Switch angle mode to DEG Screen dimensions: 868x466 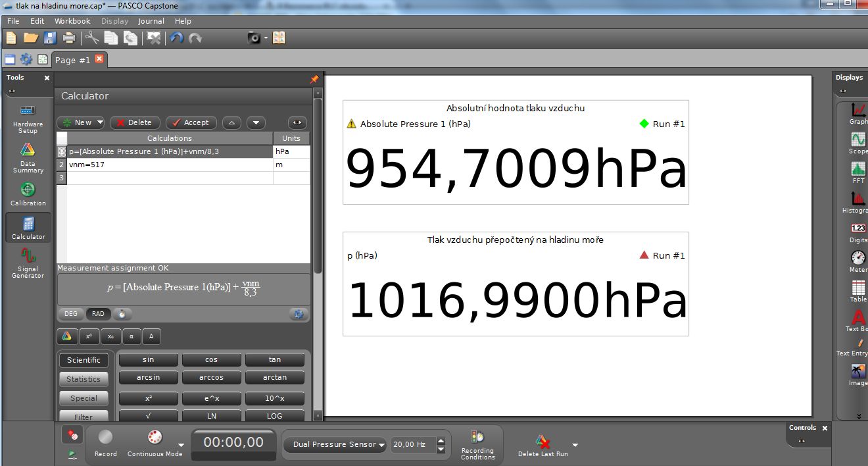(70, 314)
